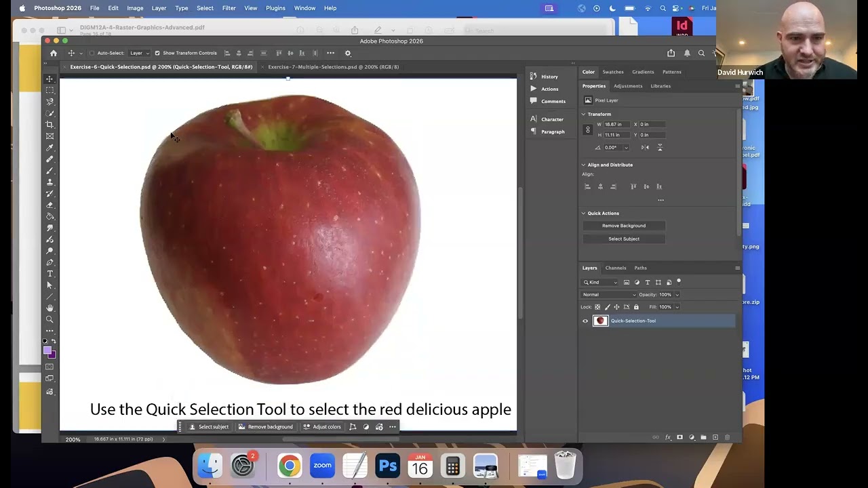Image resolution: width=868 pixels, height=488 pixels.
Task: Open the Filter menu
Action: click(x=229, y=8)
